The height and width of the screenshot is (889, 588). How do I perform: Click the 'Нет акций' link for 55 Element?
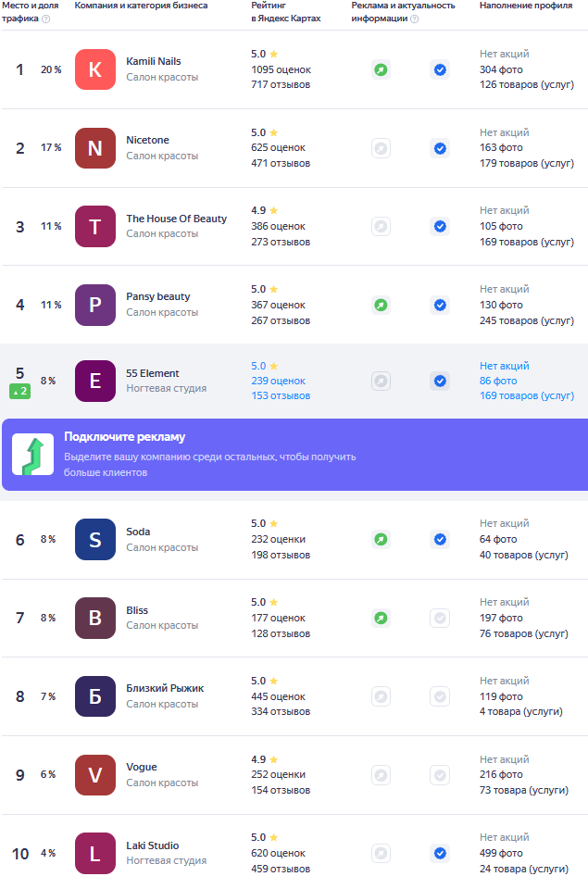(504, 366)
